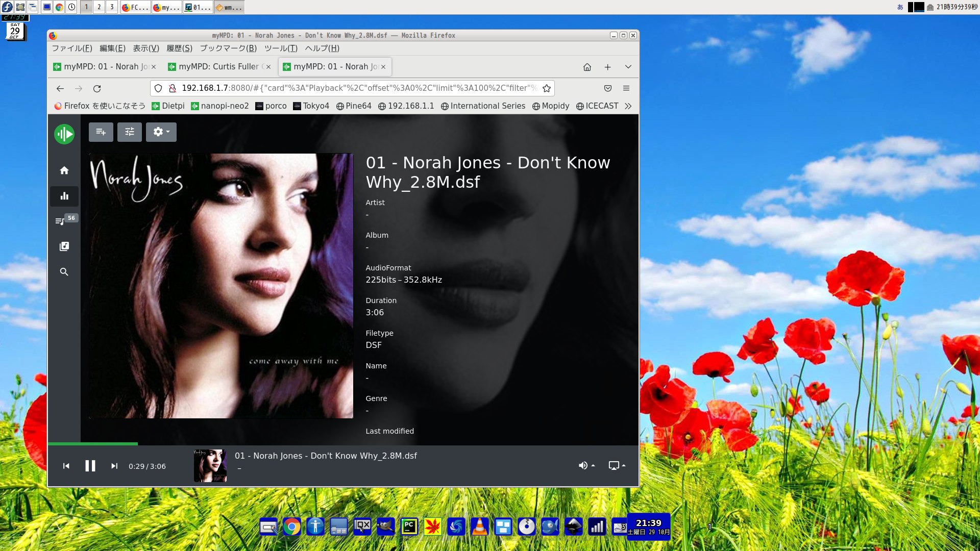The height and width of the screenshot is (551, 980).
Task: Open the Dietpi bookmark
Action: (x=168, y=106)
